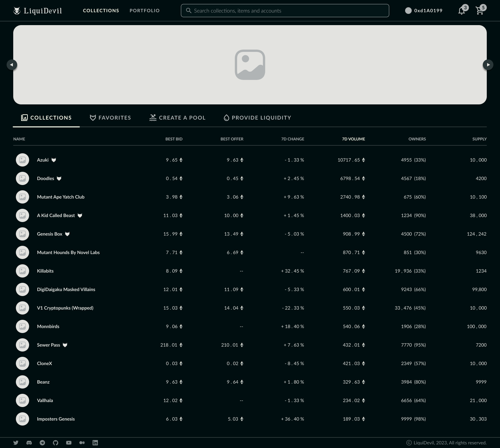Click the search magnifier icon
The height and width of the screenshot is (448, 500).
click(188, 11)
